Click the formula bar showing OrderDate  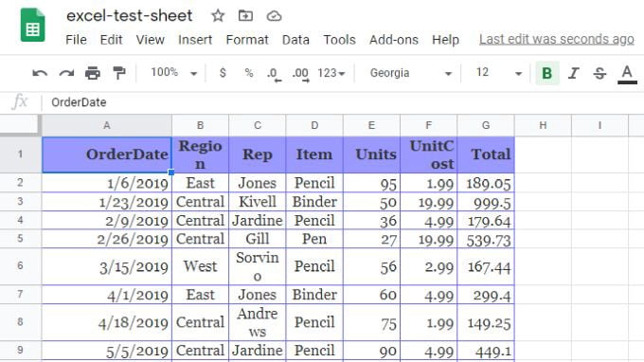coord(345,102)
